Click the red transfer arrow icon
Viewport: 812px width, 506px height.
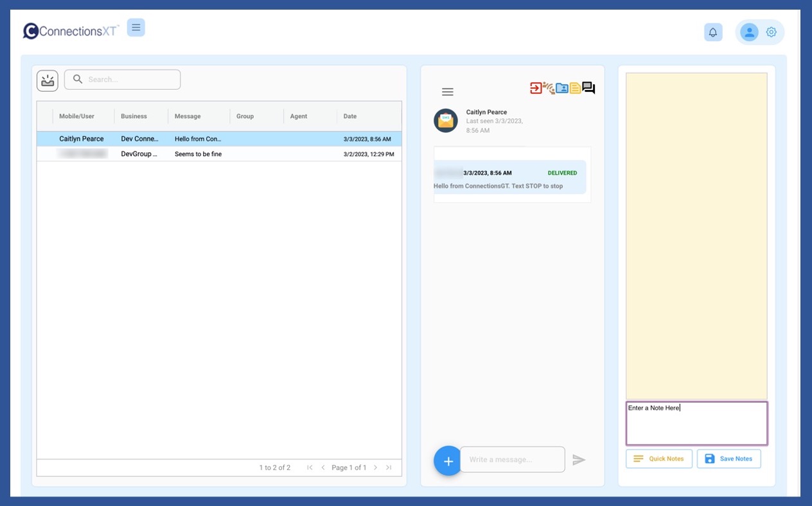536,88
